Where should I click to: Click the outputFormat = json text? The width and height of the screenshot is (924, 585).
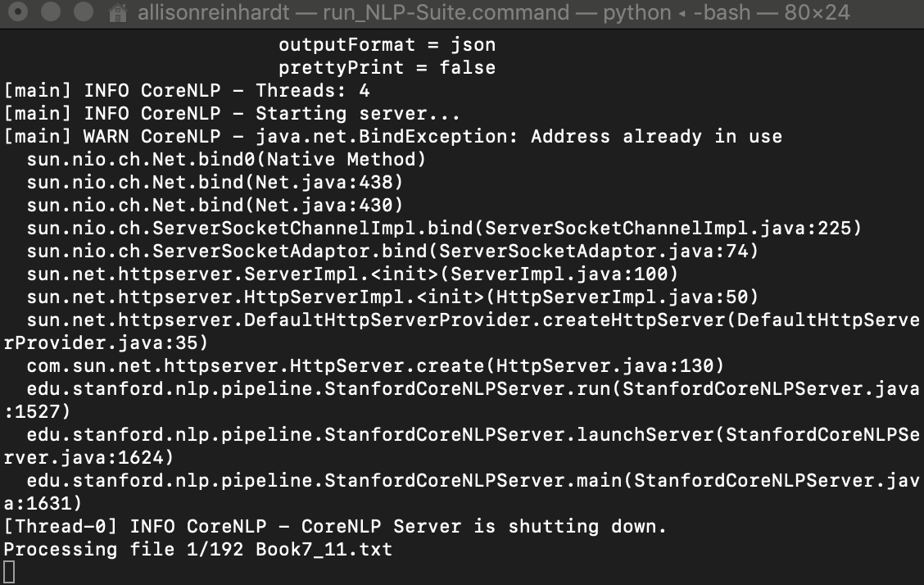point(385,44)
